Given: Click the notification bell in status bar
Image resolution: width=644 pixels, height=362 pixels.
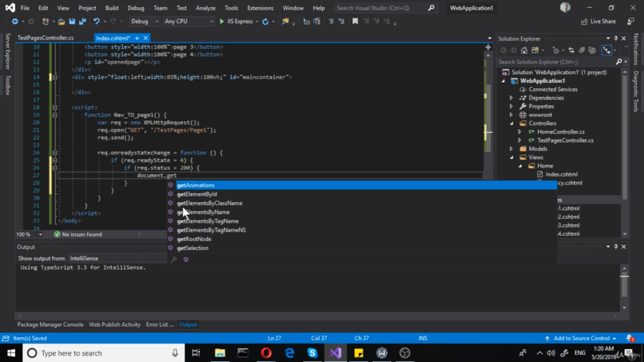Looking at the screenshot, I should pyautogui.click(x=630, y=338).
